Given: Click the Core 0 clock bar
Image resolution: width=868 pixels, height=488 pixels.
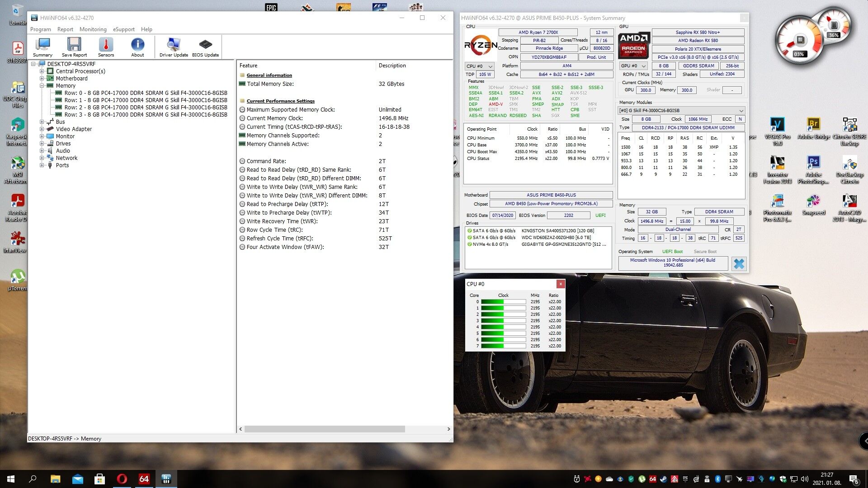Looking at the screenshot, I should click(x=503, y=302).
